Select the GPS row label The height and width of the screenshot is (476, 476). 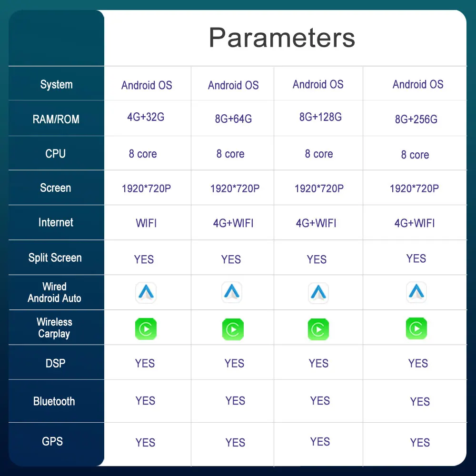point(52,441)
